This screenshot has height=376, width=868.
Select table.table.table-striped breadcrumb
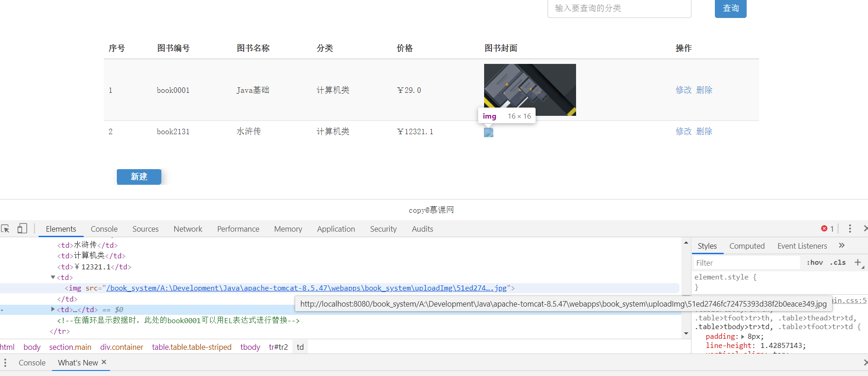192,347
